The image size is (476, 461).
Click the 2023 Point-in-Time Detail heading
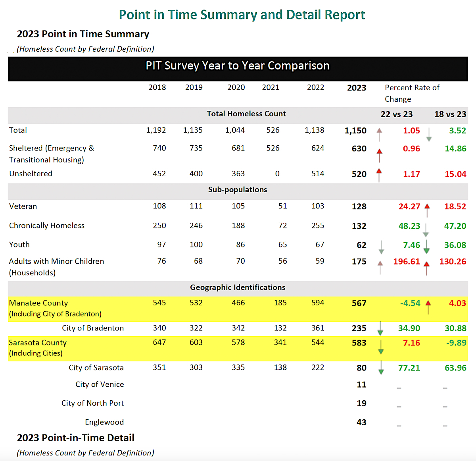(x=76, y=438)
